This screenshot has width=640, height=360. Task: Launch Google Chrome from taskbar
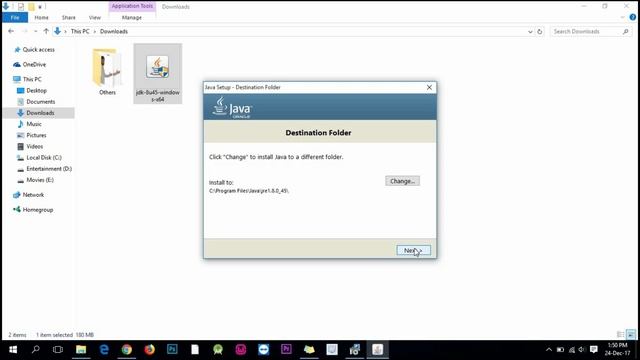tap(127, 349)
